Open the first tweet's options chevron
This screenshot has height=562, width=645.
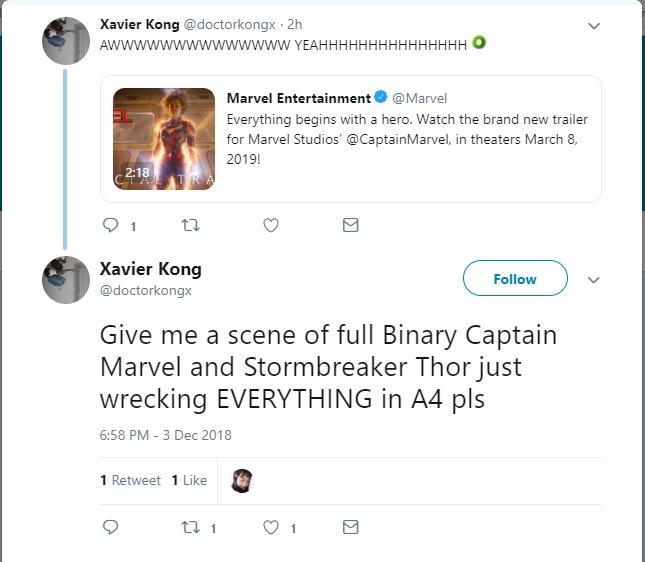pos(594,25)
